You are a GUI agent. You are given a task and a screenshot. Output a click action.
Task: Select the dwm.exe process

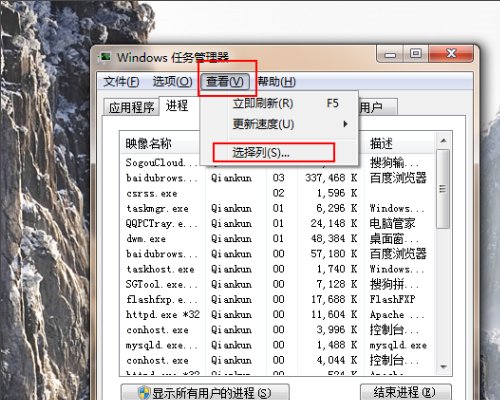click(x=277, y=239)
